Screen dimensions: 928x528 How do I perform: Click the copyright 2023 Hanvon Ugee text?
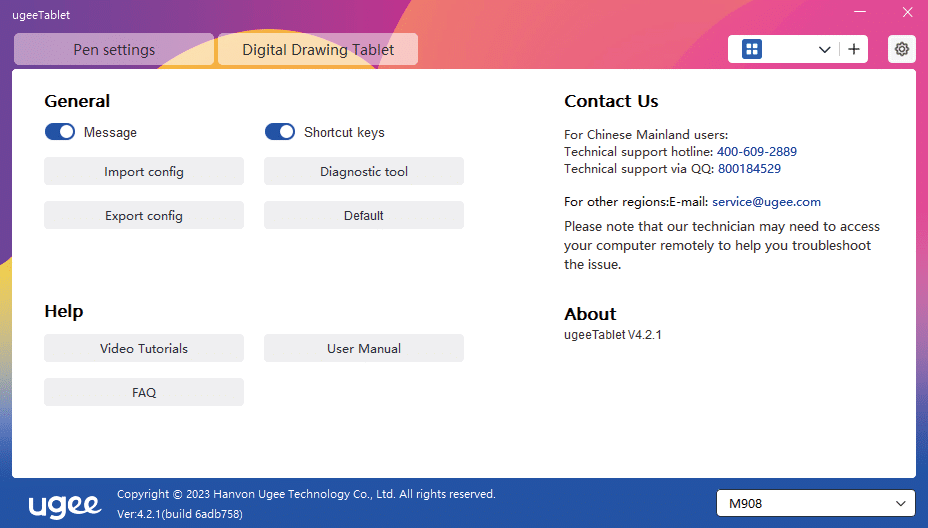pyautogui.click(x=306, y=494)
